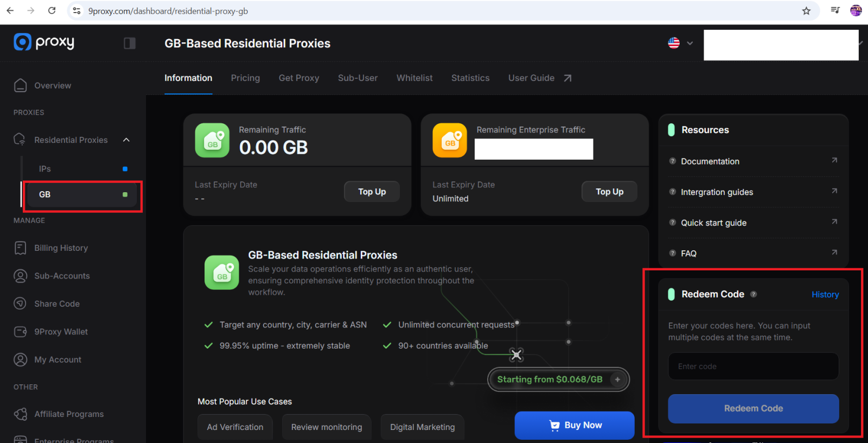Click the 9proxy logo
Screen dimensions: 868x443
click(44, 42)
